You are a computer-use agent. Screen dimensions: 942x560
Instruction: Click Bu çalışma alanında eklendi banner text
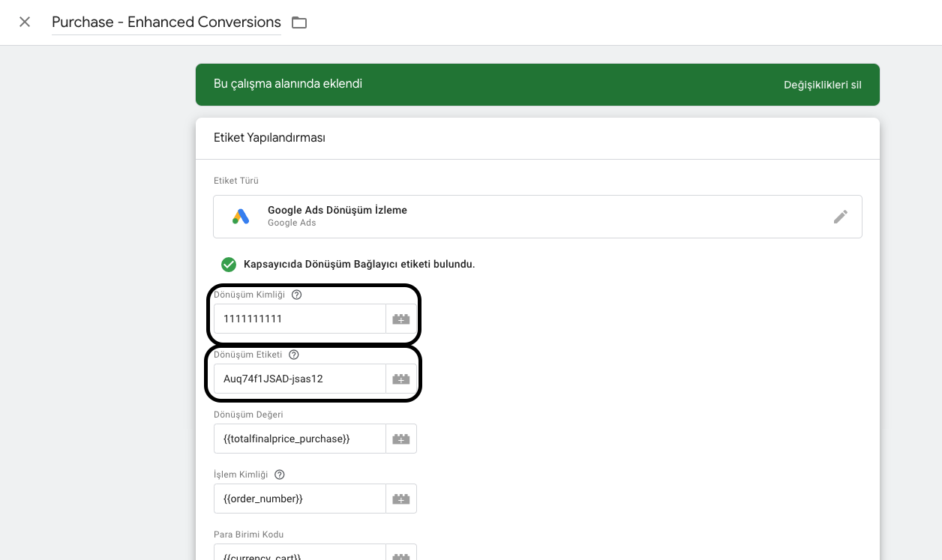(288, 84)
